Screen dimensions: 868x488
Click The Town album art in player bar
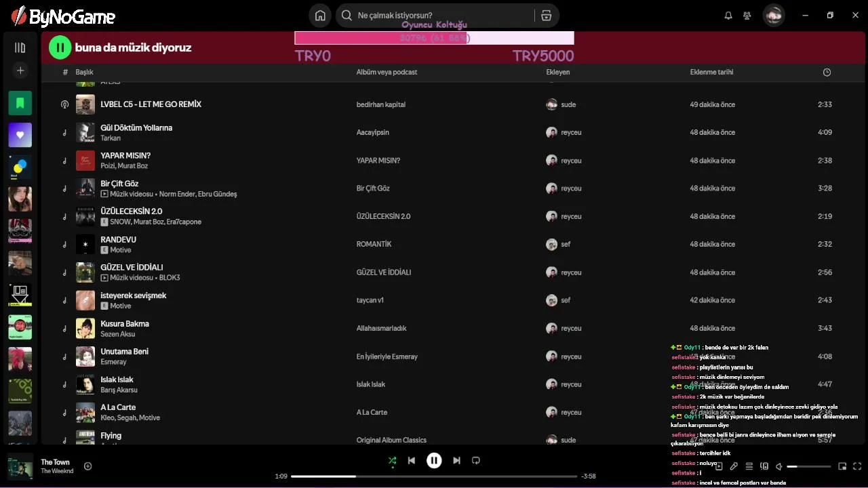[x=20, y=466]
